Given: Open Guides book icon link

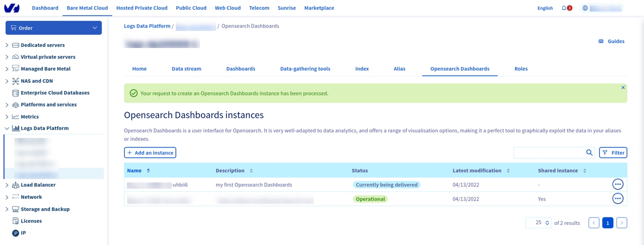Looking at the screenshot, I should point(601,41).
